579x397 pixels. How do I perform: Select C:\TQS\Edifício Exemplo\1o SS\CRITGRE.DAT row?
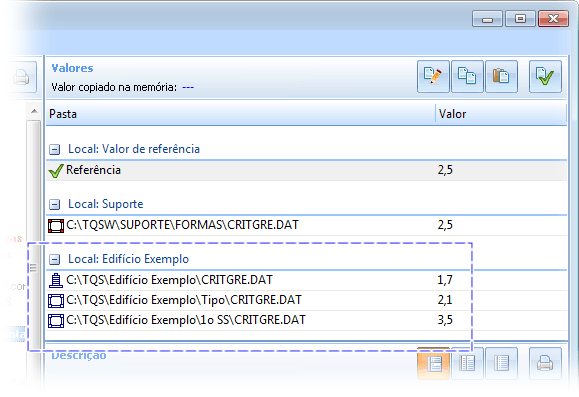tap(306, 320)
